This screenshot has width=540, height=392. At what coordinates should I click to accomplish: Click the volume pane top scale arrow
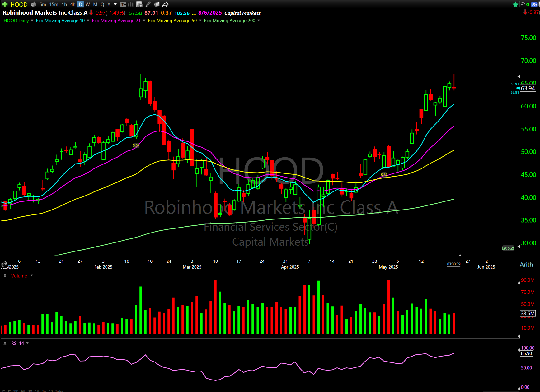[519, 283]
